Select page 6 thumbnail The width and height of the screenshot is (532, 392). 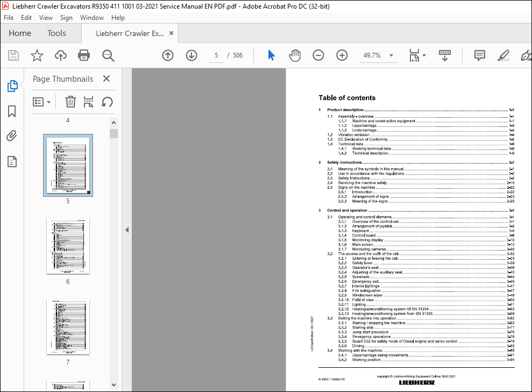pos(68,246)
